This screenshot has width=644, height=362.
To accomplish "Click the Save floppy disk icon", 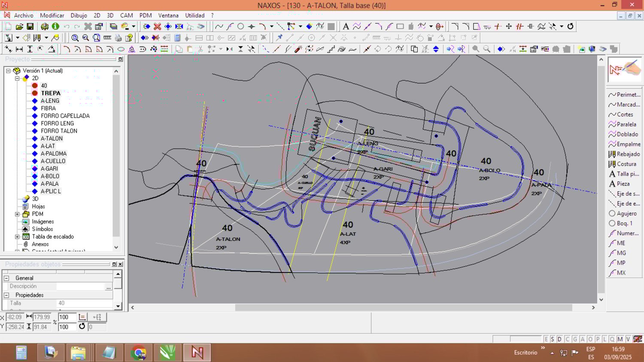I will tap(30, 27).
